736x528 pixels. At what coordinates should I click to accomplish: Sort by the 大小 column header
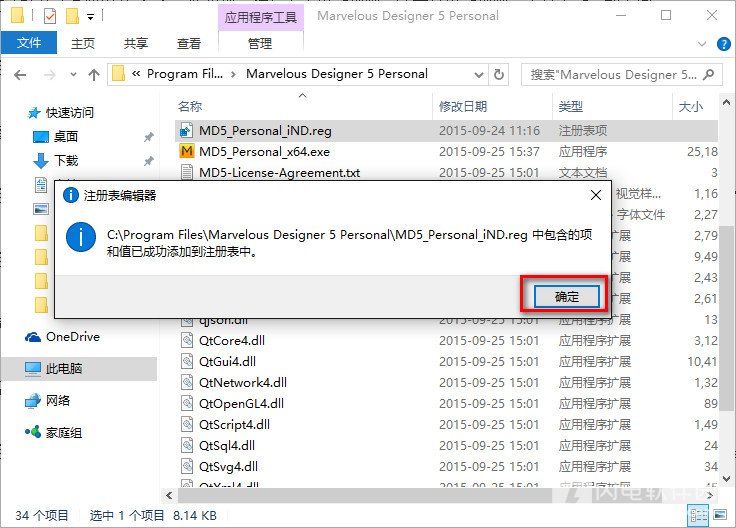690,107
